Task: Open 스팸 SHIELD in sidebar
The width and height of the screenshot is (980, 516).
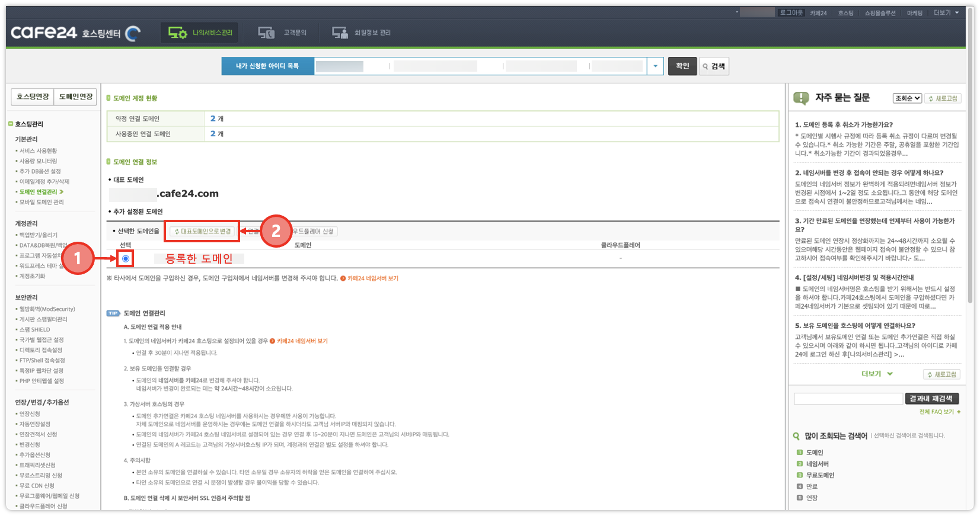Action: (x=34, y=329)
